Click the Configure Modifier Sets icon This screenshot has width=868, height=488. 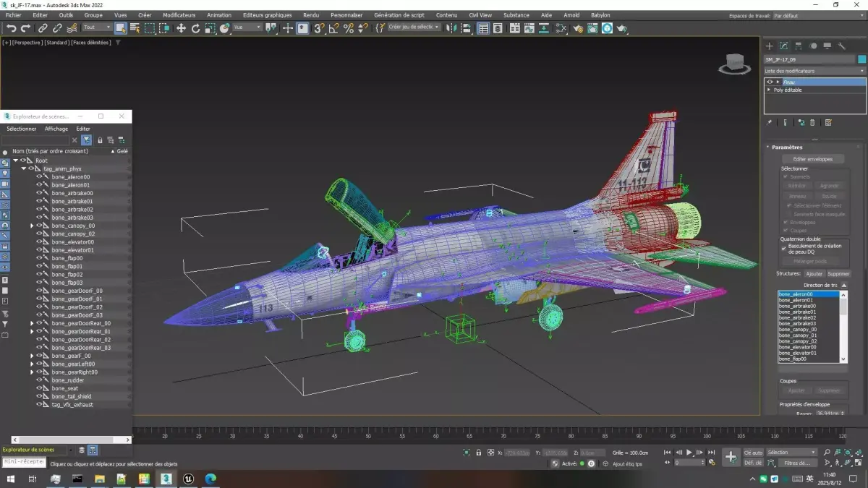(828, 123)
